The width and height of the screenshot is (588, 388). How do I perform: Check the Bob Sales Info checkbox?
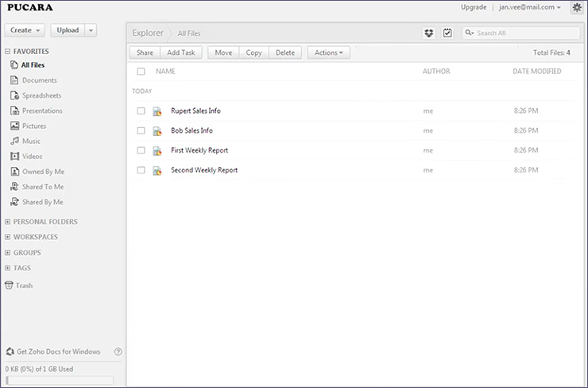pyautogui.click(x=141, y=130)
